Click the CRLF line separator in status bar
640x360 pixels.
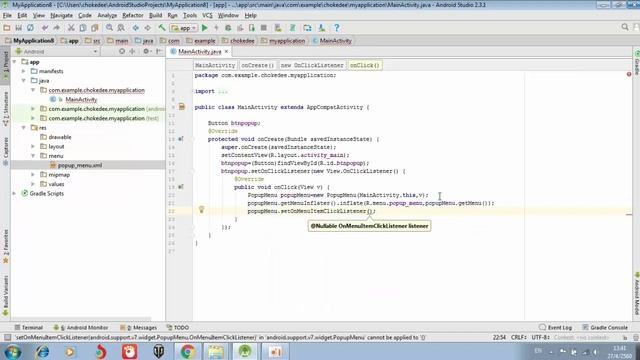[518, 338]
